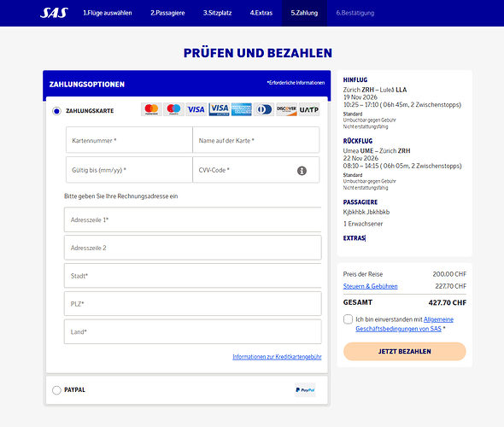Focus the PLZ input field

coord(193,304)
